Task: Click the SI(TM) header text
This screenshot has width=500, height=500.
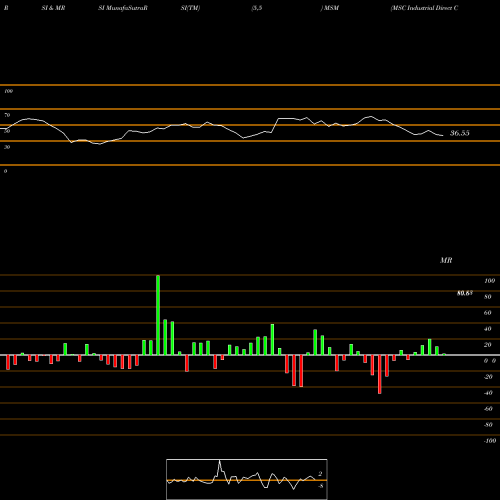Action: click(190, 8)
